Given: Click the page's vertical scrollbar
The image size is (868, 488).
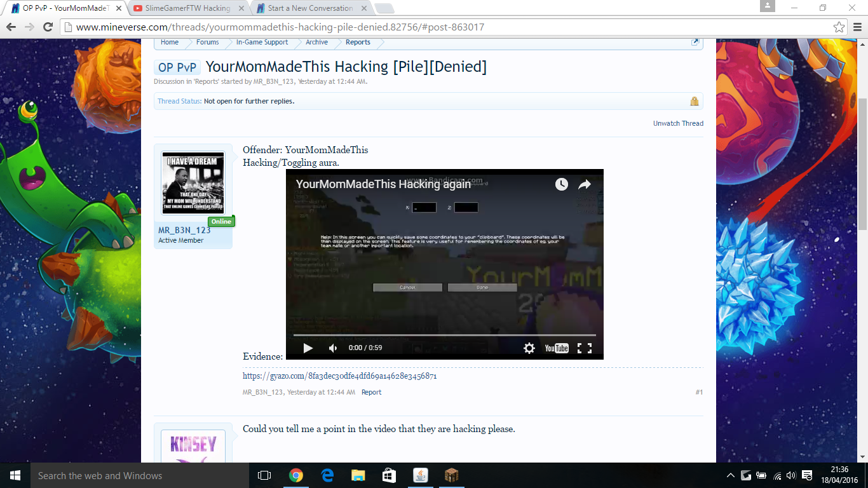Looking at the screenshot, I should pos(863,165).
